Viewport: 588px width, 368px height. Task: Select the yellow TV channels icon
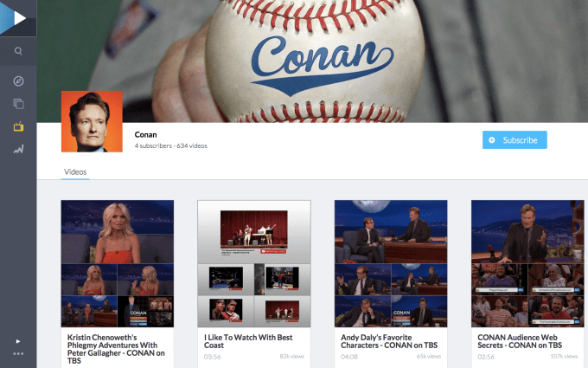pos(18,126)
